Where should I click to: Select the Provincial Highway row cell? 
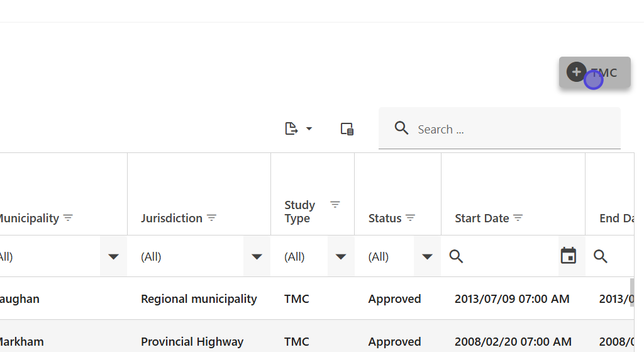[192, 342]
